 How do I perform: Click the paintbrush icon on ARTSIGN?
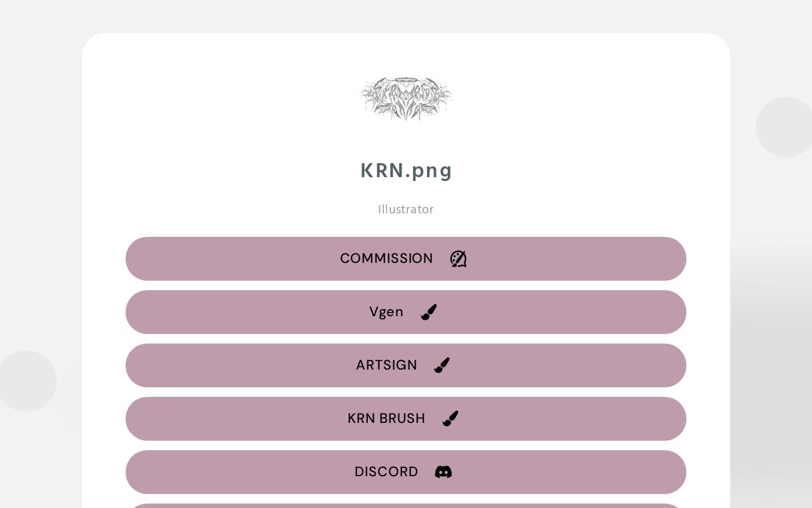tap(442, 365)
